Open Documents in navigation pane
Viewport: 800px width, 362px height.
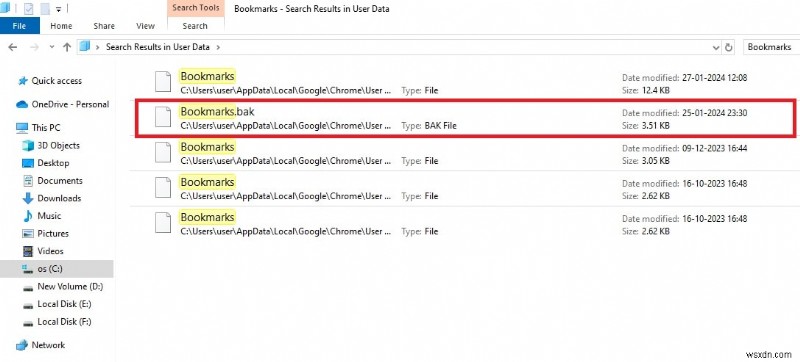click(60, 181)
